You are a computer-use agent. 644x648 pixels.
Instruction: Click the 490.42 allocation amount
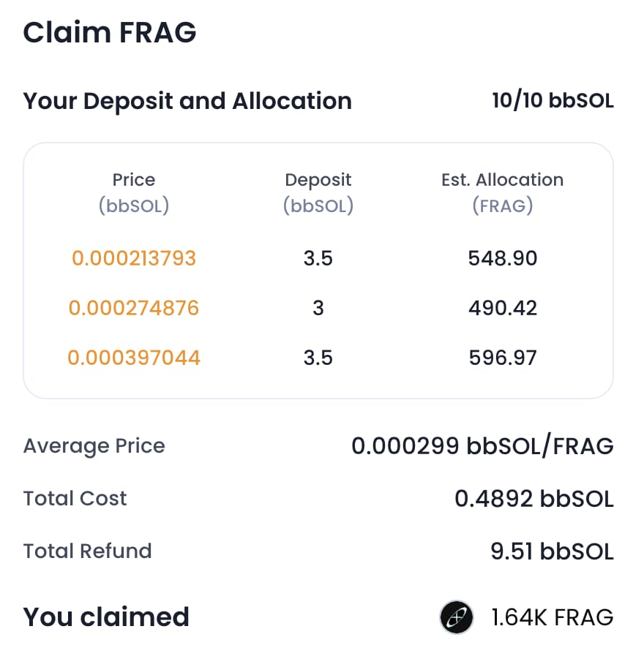(x=503, y=308)
